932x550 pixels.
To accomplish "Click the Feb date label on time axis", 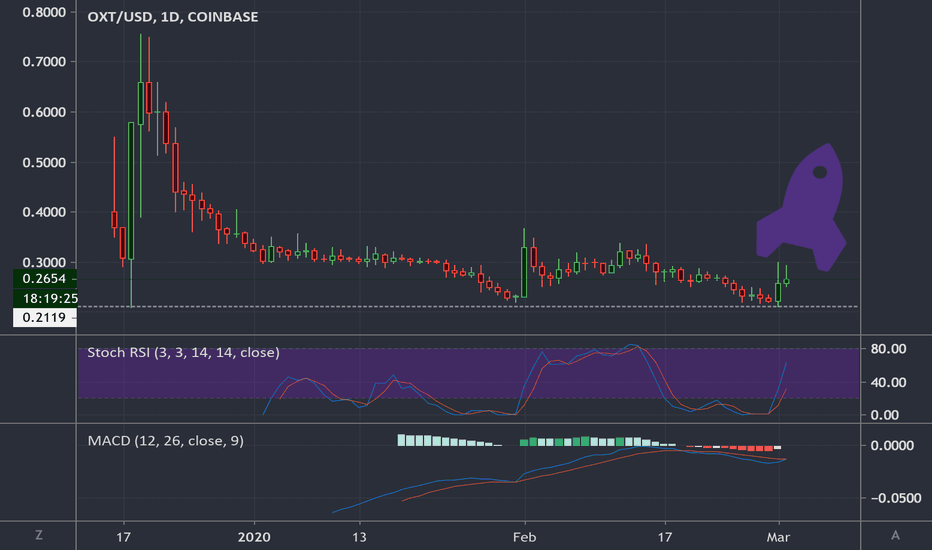I will coord(524,537).
